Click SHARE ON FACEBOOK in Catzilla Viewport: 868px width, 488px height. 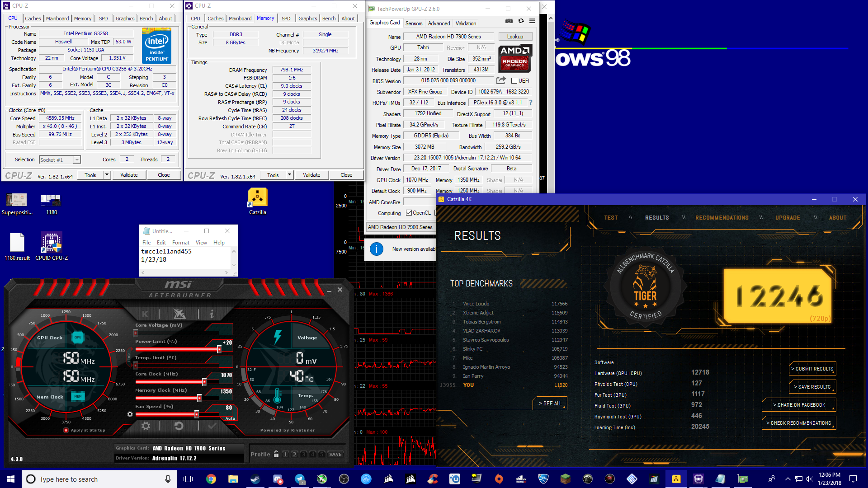tap(799, 405)
